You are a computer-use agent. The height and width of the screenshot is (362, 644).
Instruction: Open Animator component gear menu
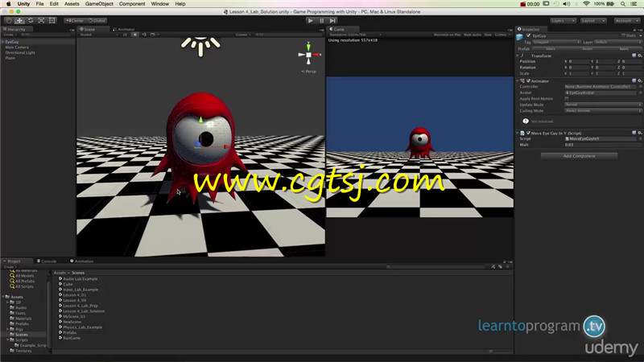(x=639, y=81)
